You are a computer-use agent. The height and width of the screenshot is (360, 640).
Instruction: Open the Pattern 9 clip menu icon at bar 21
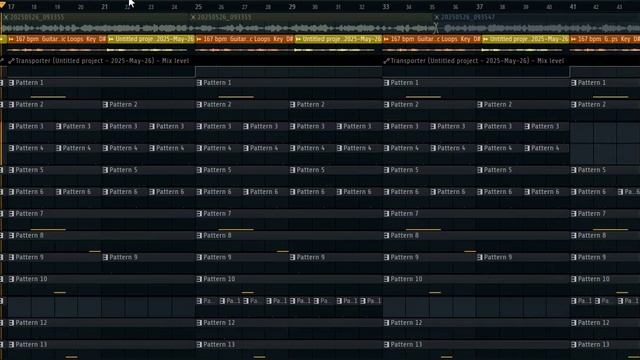point(105,258)
